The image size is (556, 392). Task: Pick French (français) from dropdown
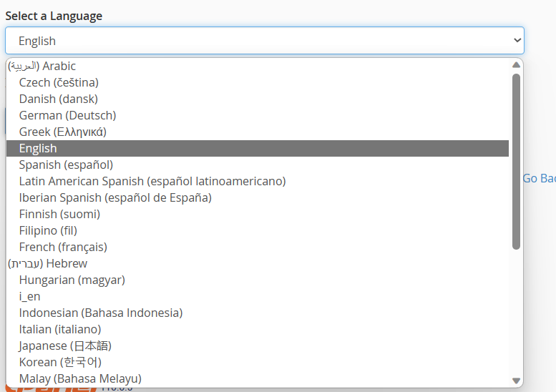pos(63,247)
